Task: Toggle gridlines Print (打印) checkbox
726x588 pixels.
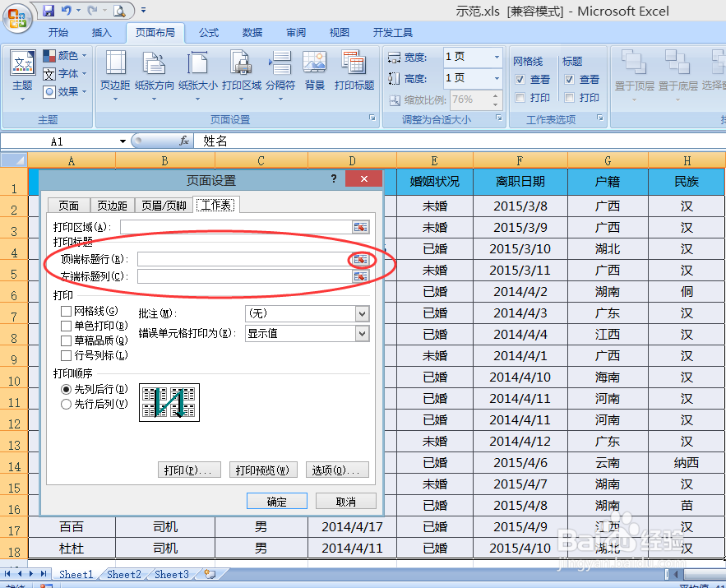Action: (520, 98)
